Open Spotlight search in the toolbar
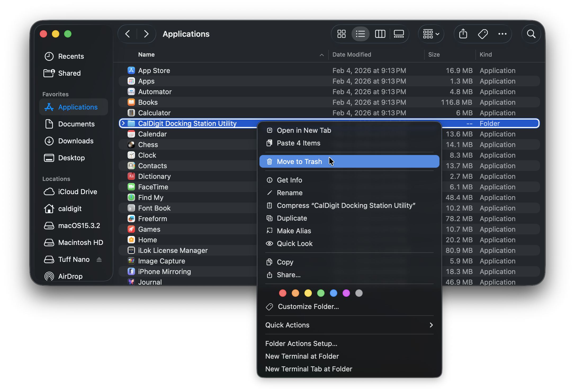 point(531,34)
